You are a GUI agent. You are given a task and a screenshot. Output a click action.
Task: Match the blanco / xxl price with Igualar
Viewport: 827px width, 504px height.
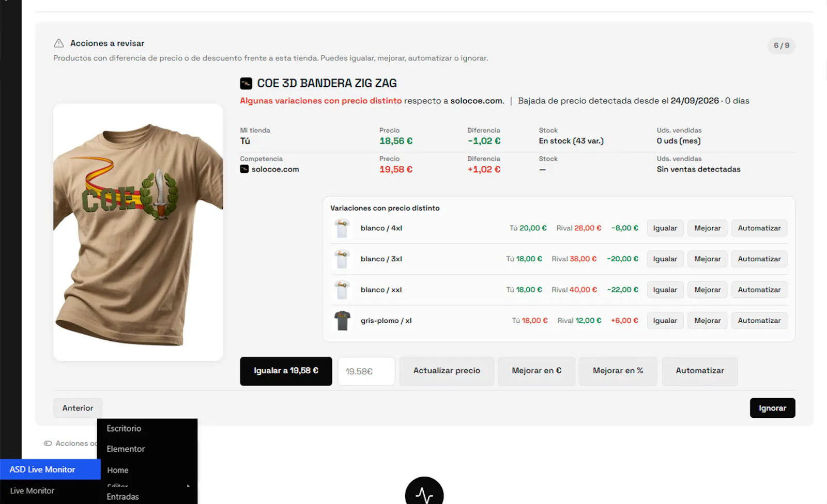click(665, 290)
